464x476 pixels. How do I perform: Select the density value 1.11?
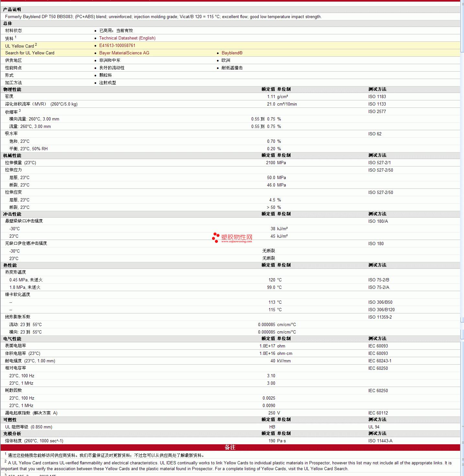(x=271, y=97)
